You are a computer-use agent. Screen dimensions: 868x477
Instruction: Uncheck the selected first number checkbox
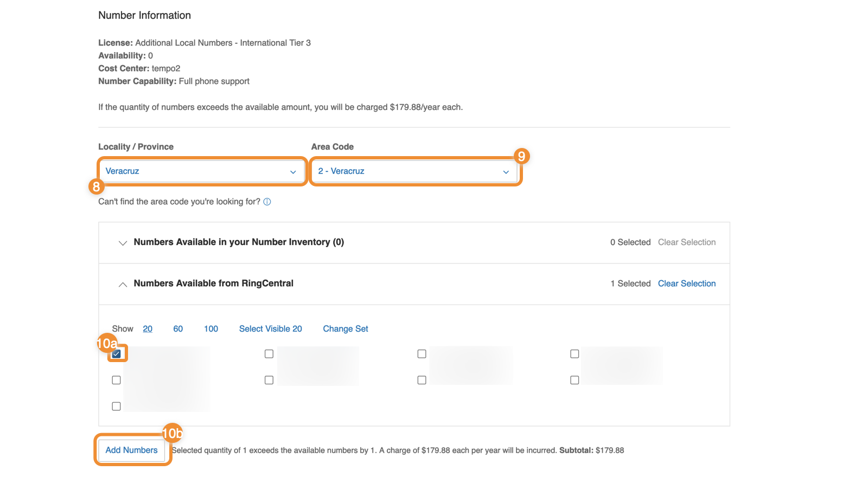117,354
